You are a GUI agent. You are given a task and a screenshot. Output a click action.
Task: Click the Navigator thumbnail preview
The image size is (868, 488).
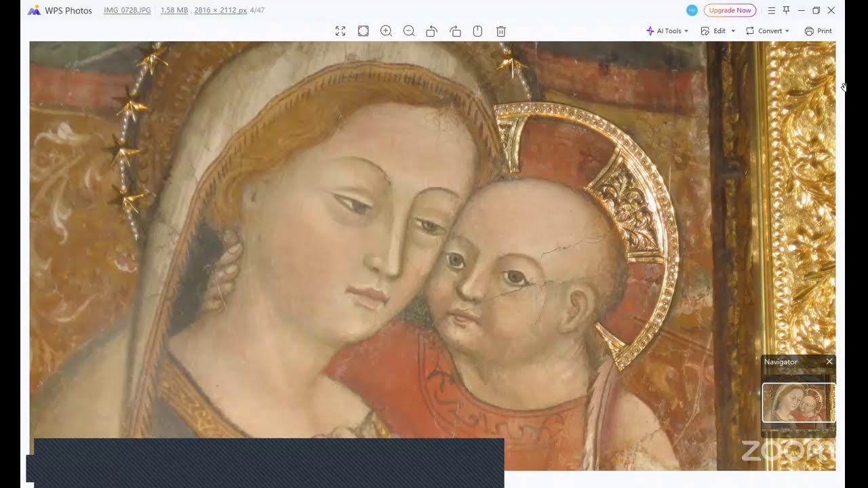coord(799,403)
